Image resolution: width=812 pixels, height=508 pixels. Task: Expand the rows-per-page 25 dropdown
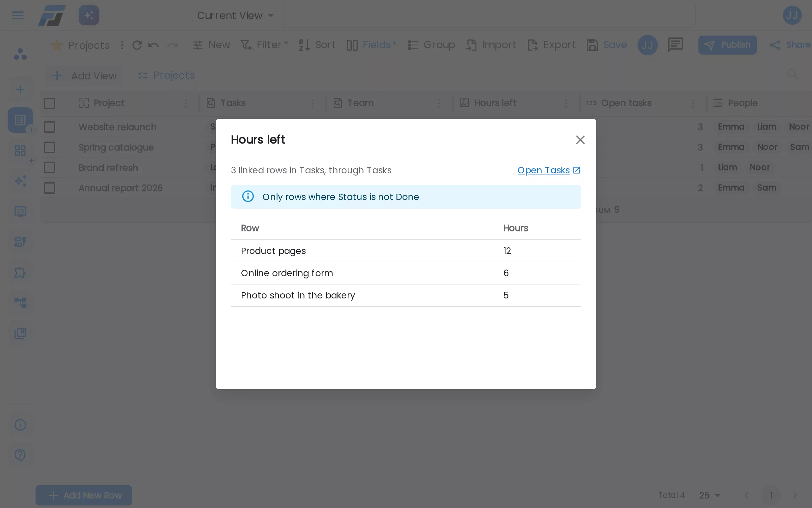coord(710,495)
